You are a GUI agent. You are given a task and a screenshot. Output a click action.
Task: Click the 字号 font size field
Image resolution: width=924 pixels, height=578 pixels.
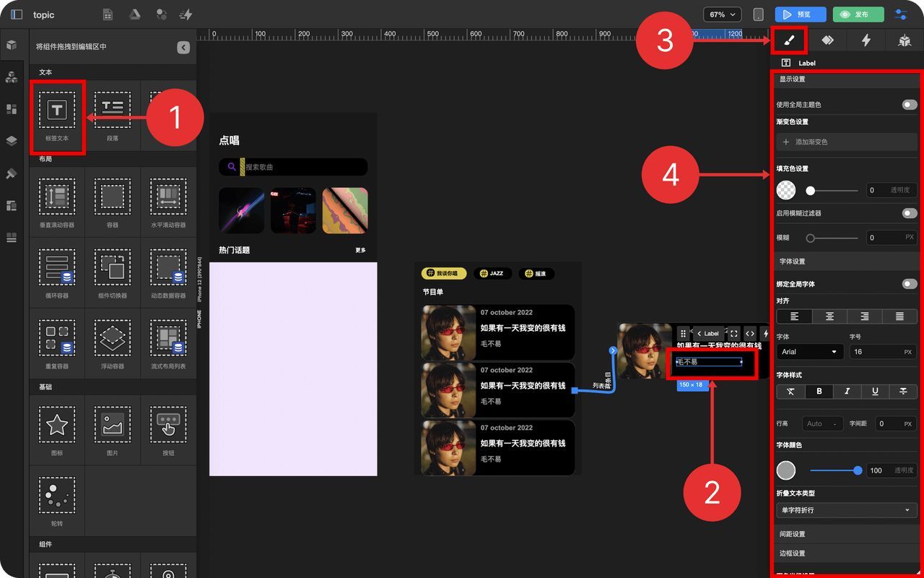(x=883, y=352)
